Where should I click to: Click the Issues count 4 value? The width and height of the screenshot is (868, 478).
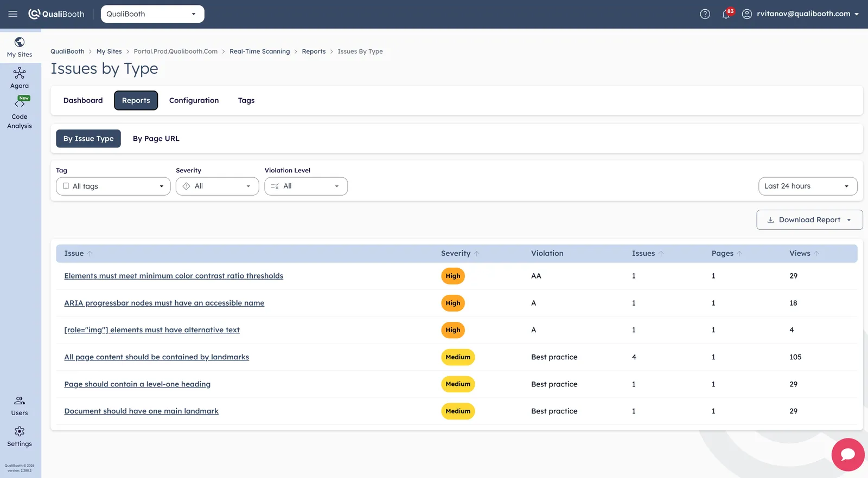click(x=634, y=357)
